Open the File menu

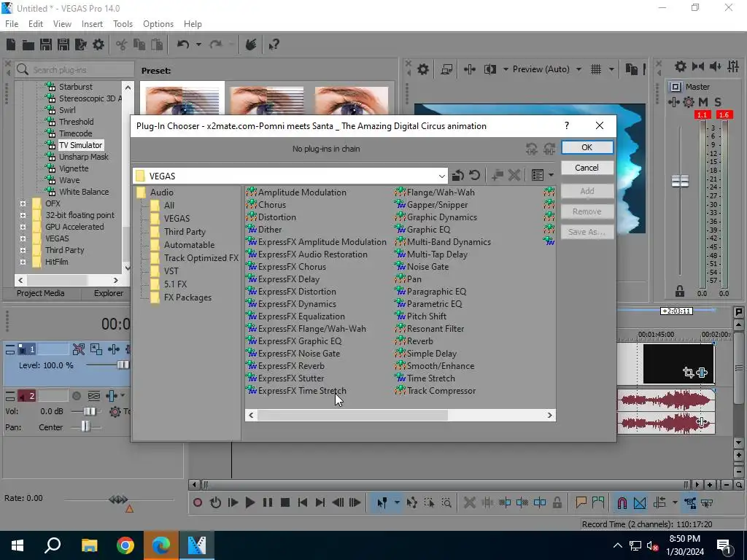[x=12, y=24]
